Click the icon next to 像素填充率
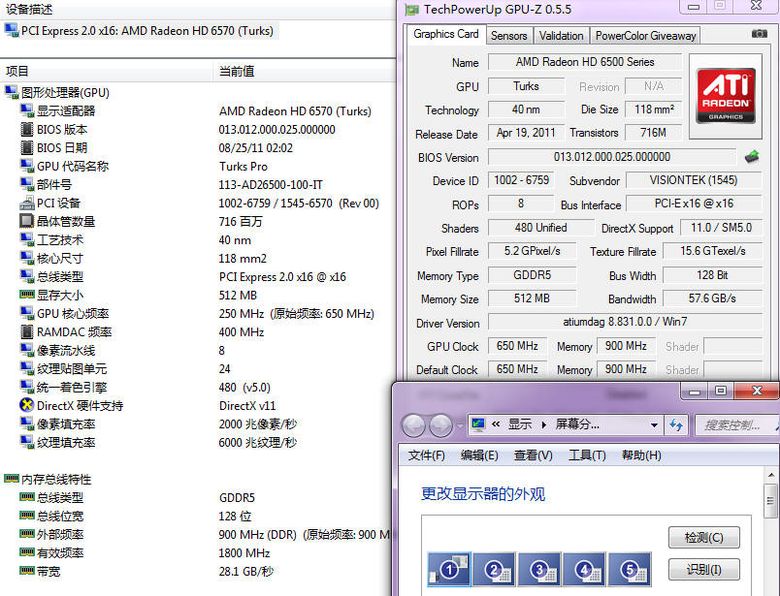 27,423
